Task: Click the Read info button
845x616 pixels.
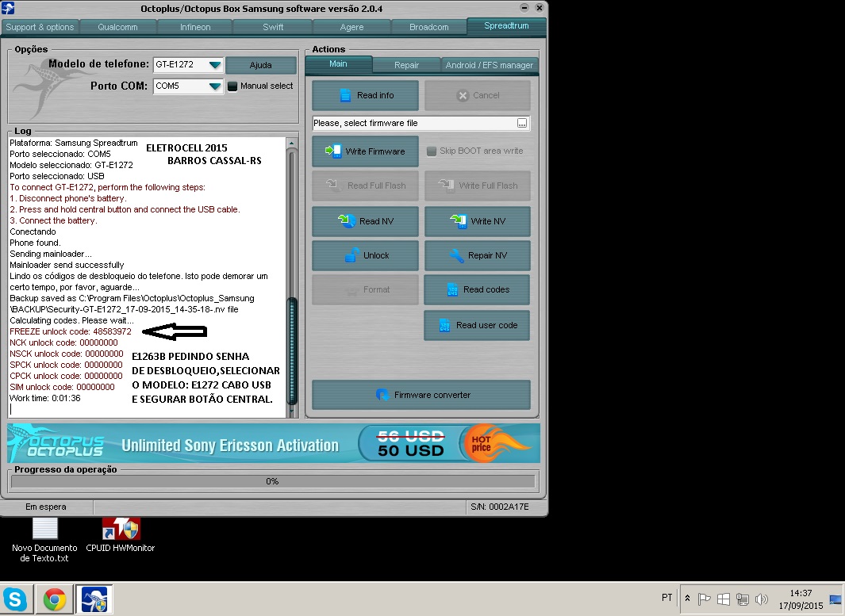Action: (366, 95)
